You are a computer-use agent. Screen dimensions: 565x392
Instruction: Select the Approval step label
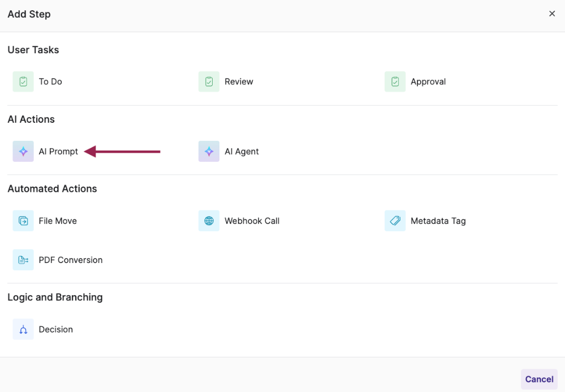click(428, 82)
